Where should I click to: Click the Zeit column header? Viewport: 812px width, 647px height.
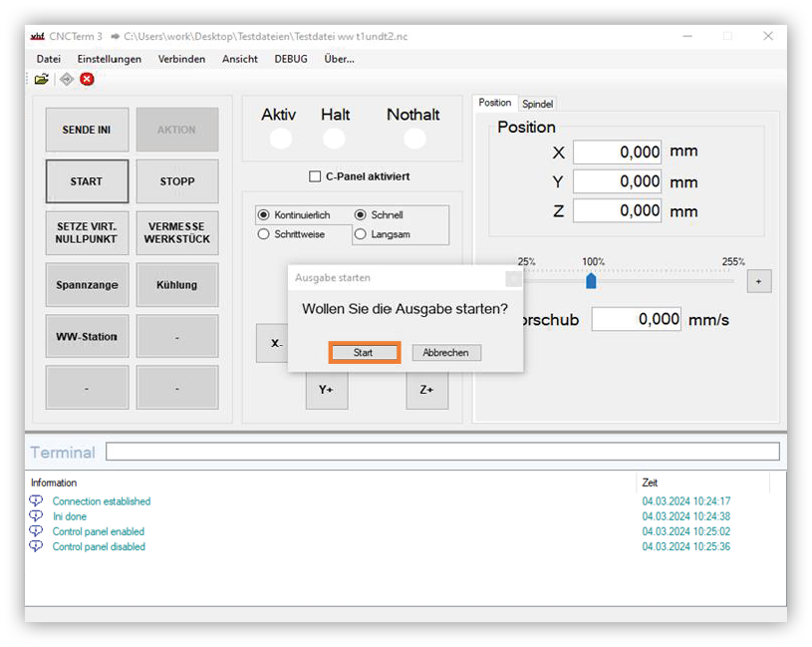coord(702,483)
